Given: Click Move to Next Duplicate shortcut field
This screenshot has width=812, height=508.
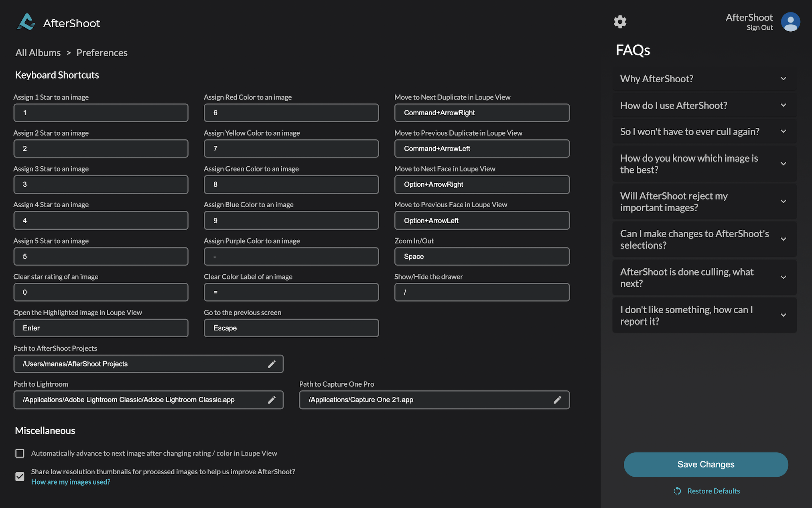Looking at the screenshot, I should pyautogui.click(x=482, y=113).
